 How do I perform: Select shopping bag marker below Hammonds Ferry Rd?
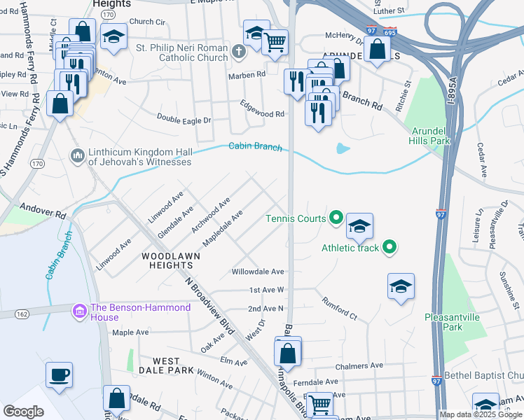click(60, 105)
